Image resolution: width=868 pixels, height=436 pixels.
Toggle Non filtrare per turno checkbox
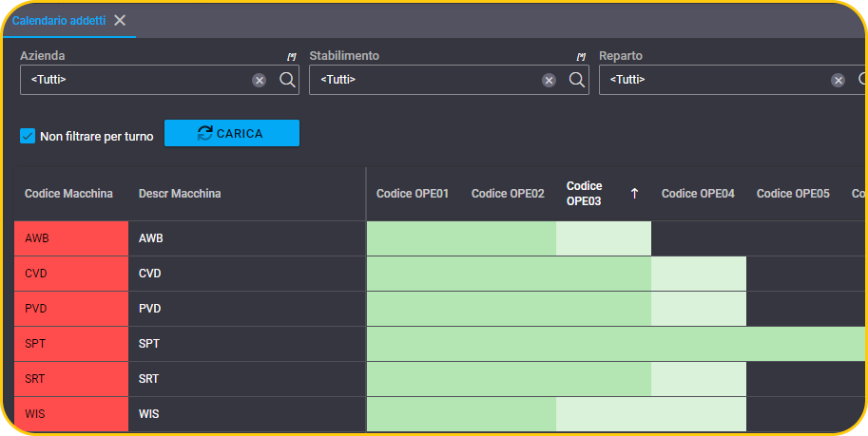click(x=28, y=136)
